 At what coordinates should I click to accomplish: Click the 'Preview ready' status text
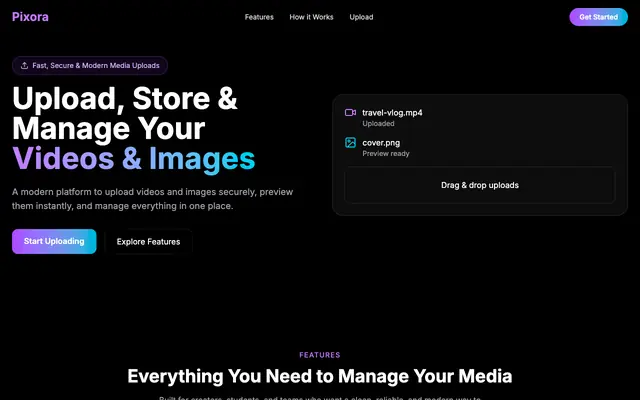pyautogui.click(x=386, y=153)
